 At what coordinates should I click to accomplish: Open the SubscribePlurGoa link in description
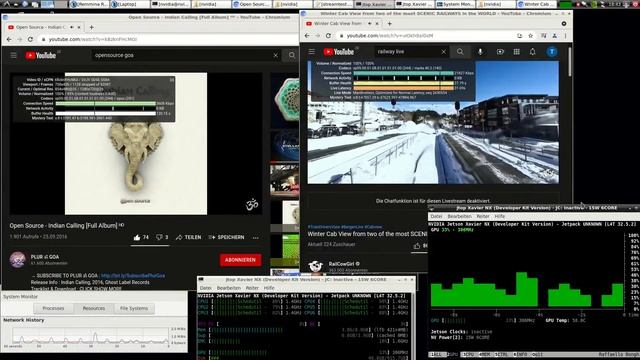tap(133, 276)
